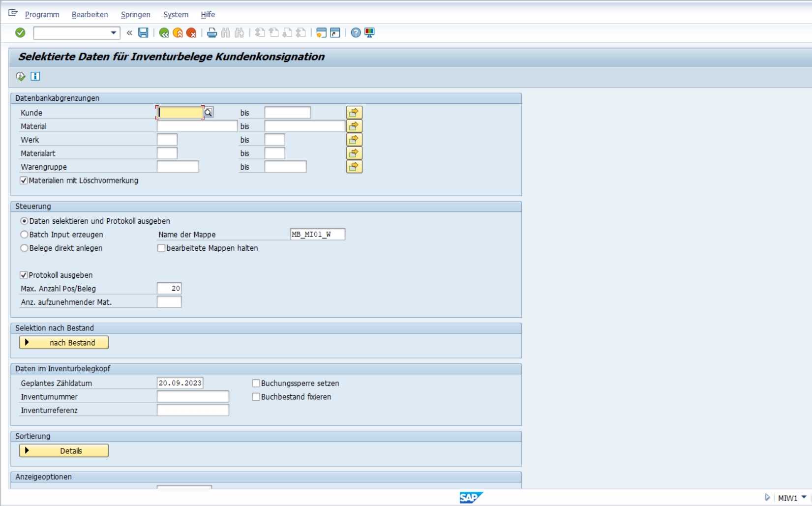Click the Max. Anzahl Pos/Beleg field
The image size is (812, 506).
[169, 289]
